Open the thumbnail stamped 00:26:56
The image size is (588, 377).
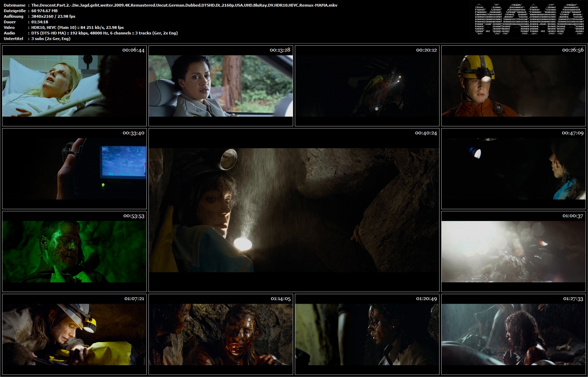pos(513,86)
